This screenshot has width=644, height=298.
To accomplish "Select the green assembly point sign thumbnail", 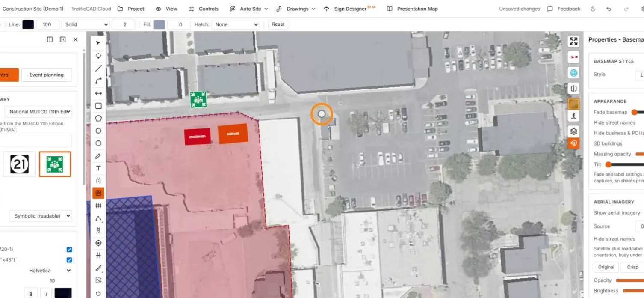I will coord(55,164).
